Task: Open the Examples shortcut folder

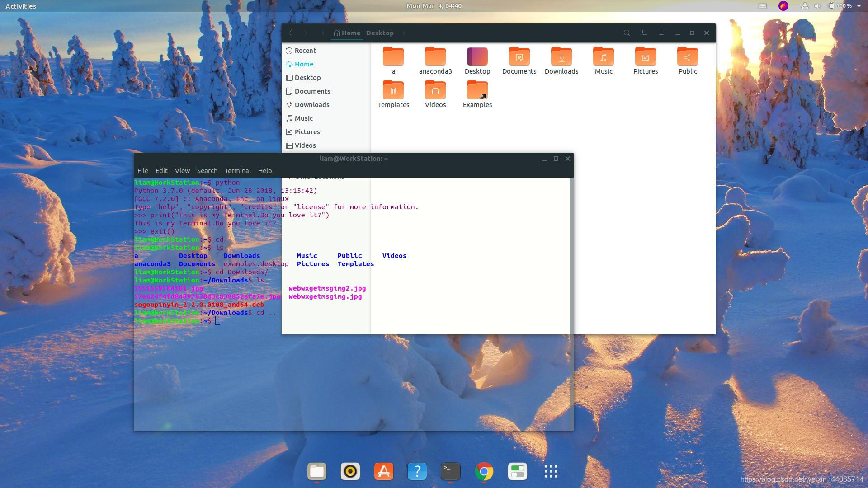Action: (x=477, y=91)
